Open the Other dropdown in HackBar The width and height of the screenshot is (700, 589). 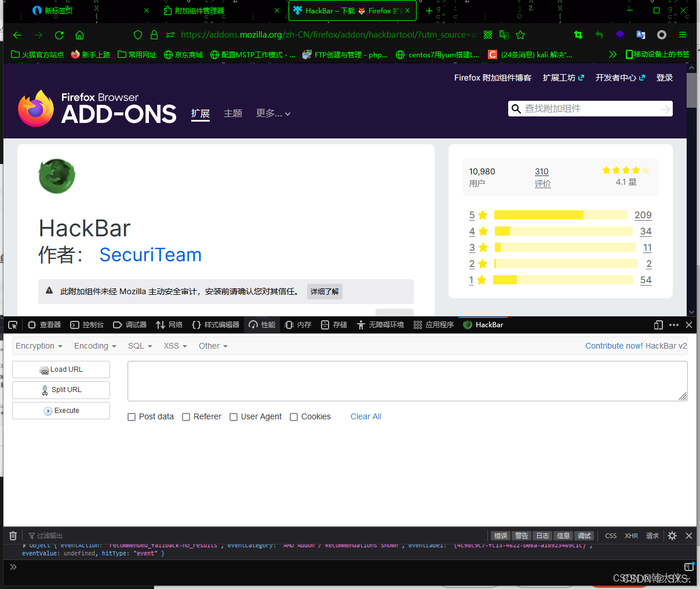(213, 346)
